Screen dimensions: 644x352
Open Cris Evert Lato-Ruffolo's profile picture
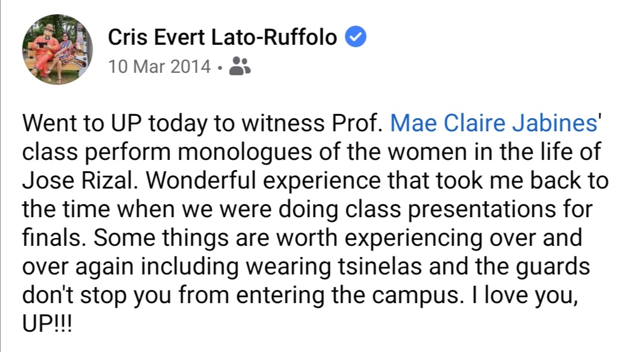tap(57, 50)
